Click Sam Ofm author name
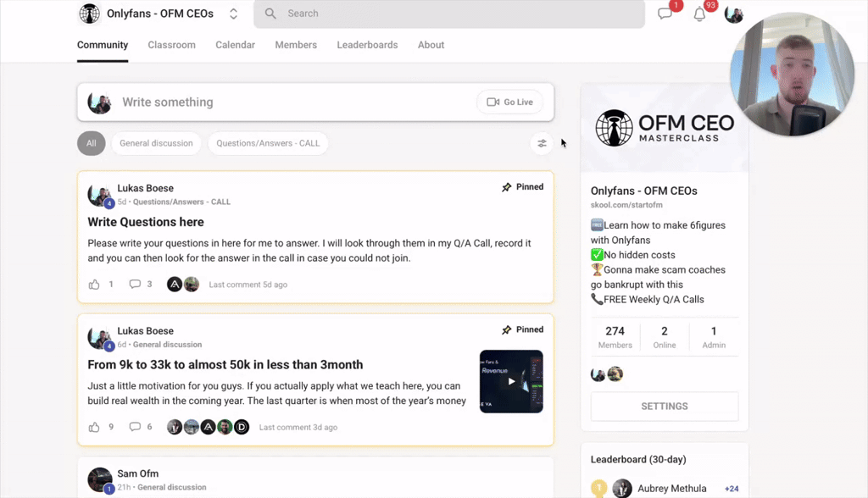 click(138, 473)
